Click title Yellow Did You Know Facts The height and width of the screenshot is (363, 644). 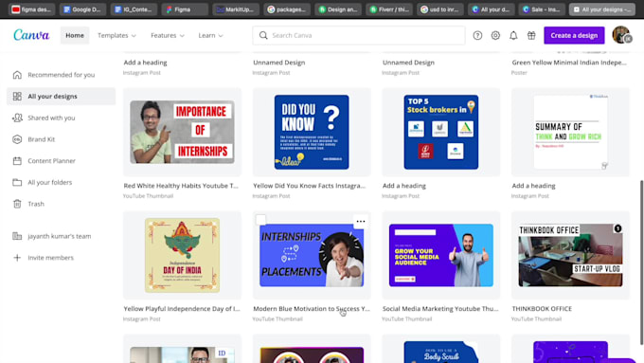(x=310, y=186)
